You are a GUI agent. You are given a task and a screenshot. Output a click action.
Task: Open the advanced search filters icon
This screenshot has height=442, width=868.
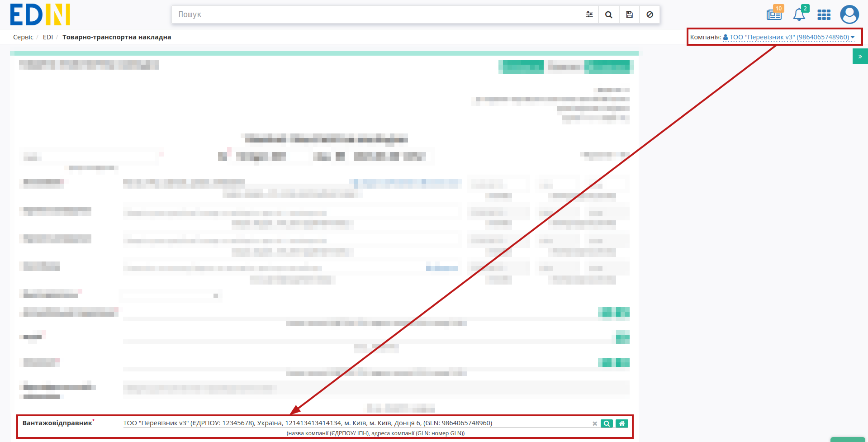pos(589,14)
